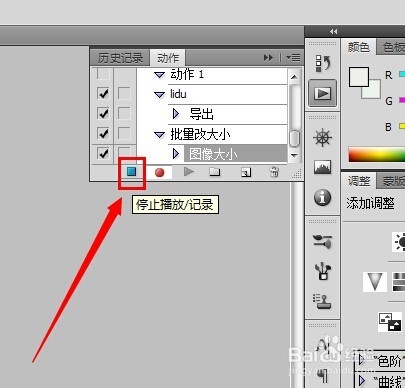Screen dimensions: 405x388
Task: Add an Invert adjustment via the two-picture icon
Action: point(390,322)
